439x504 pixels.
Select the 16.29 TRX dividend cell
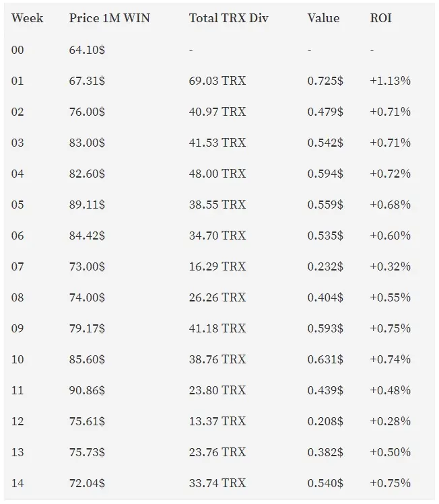217,266
